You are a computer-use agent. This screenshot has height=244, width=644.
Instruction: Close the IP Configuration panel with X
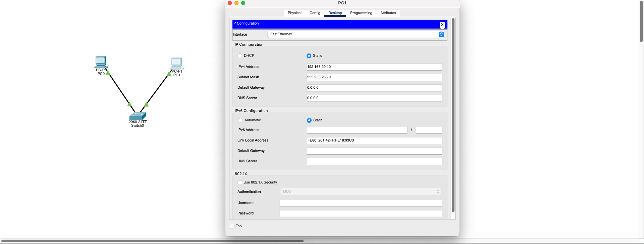tap(442, 25)
